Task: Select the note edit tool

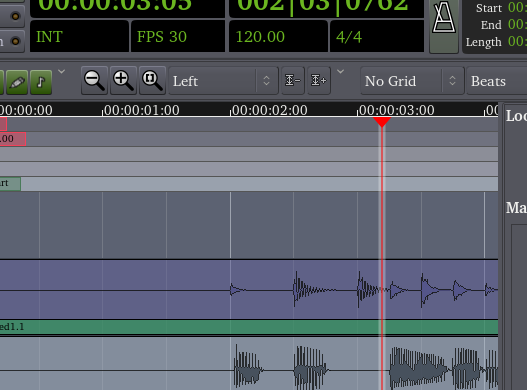Action: coord(41,82)
